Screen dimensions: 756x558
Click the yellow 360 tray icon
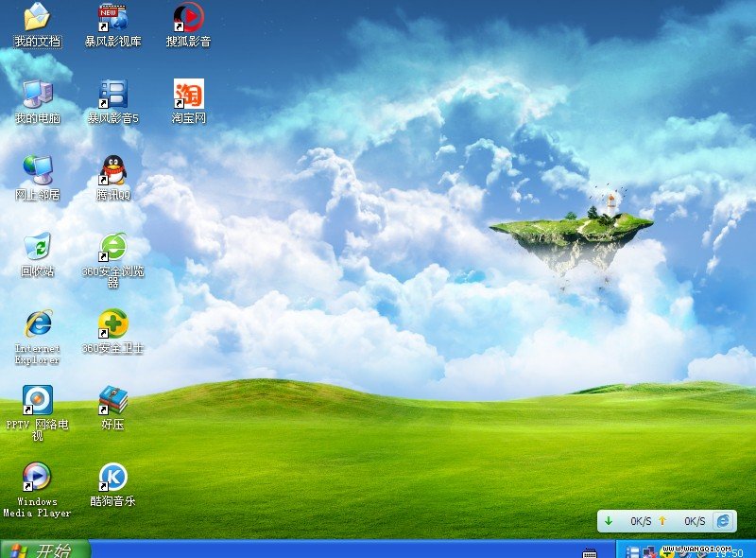click(x=667, y=553)
